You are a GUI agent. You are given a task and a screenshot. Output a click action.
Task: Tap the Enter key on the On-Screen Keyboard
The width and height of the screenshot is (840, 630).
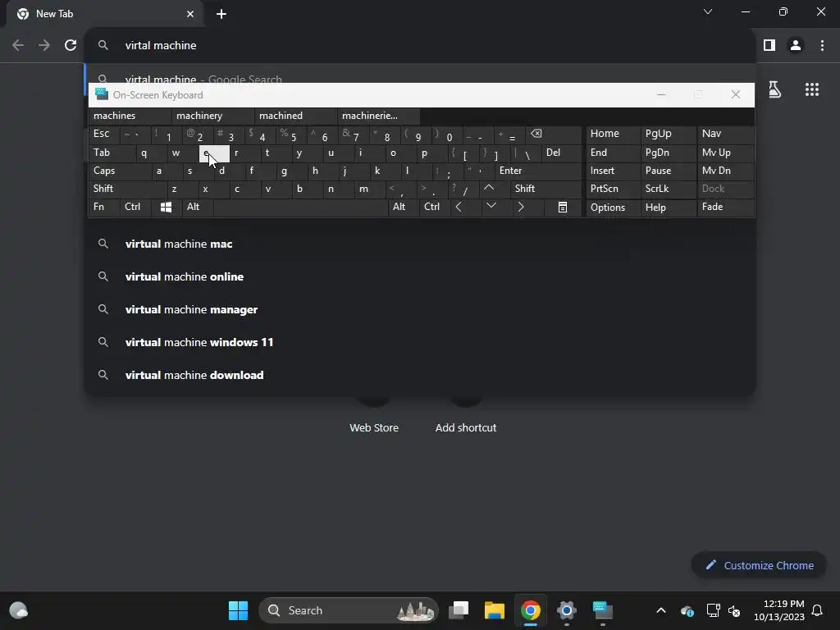[x=538, y=171]
